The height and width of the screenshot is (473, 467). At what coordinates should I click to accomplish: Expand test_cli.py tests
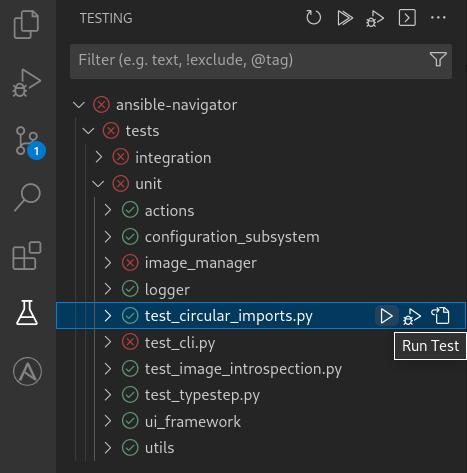pos(108,342)
